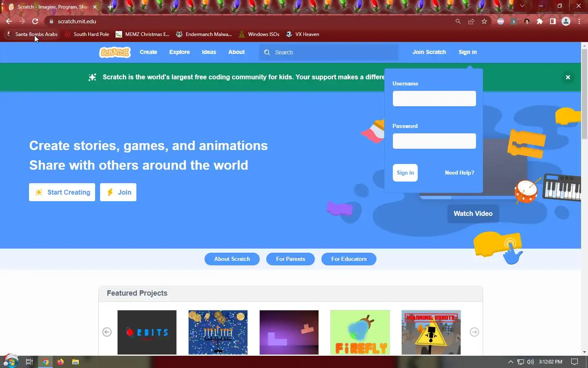The height and width of the screenshot is (368, 588).
Task: Open the For Parents pill button
Action: (290, 259)
